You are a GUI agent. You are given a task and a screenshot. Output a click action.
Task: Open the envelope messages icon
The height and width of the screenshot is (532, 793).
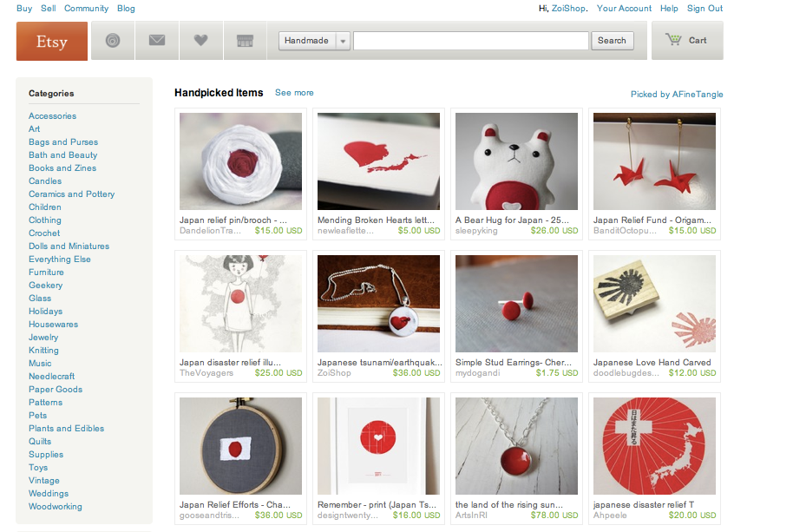tap(157, 41)
